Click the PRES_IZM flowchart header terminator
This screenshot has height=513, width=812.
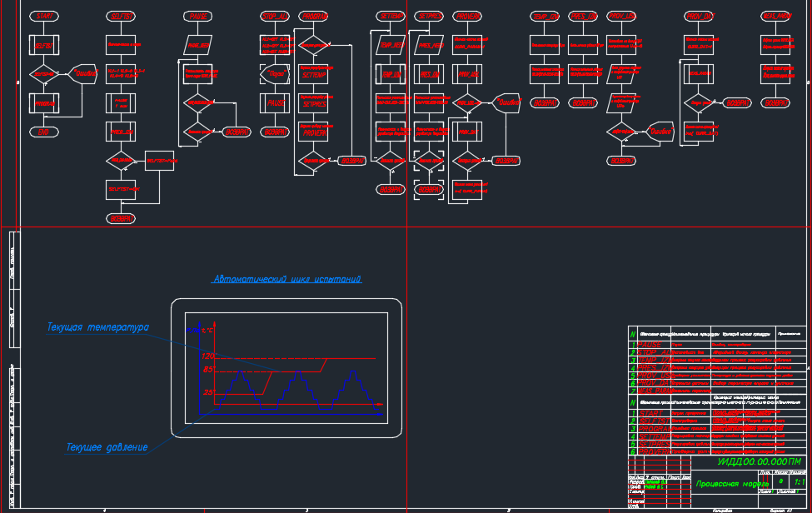tap(584, 16)
